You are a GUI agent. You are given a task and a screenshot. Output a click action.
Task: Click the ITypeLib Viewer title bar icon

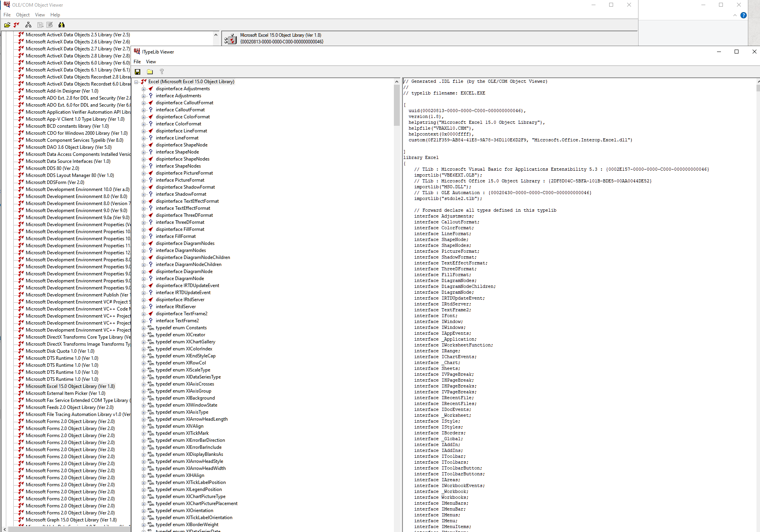pyautogui.click(x=137, y=52)
